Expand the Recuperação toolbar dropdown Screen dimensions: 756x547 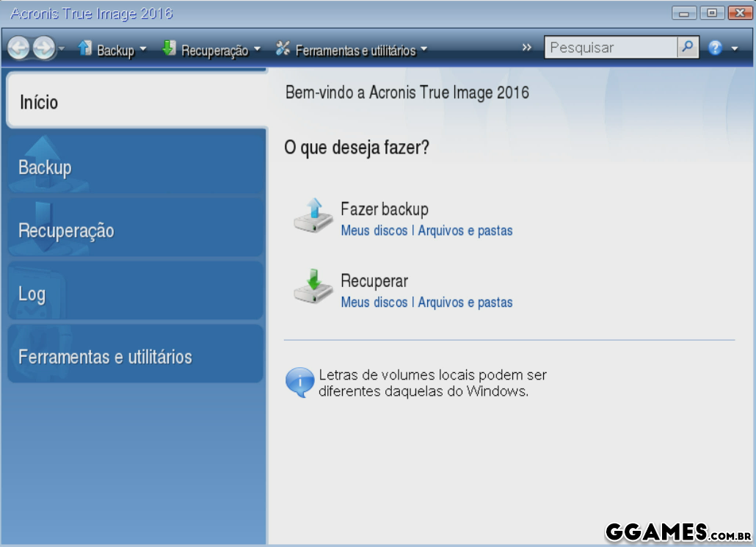[257, 50]
